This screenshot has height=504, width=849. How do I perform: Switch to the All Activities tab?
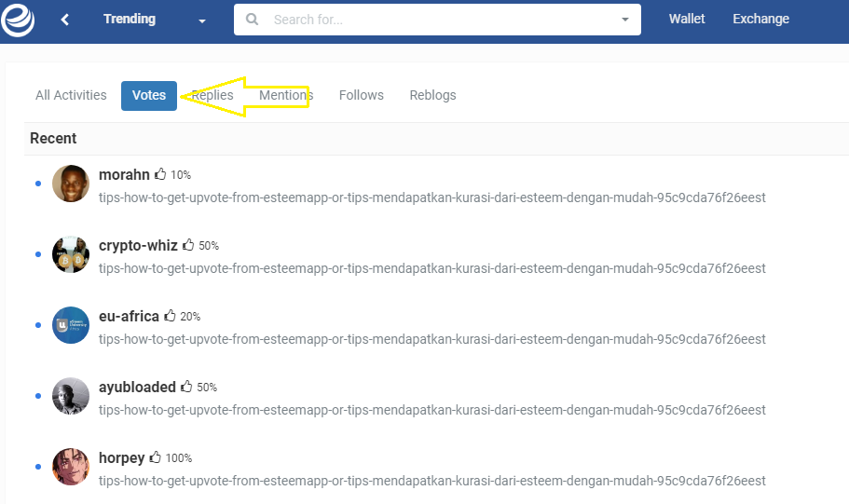[71, 95]
